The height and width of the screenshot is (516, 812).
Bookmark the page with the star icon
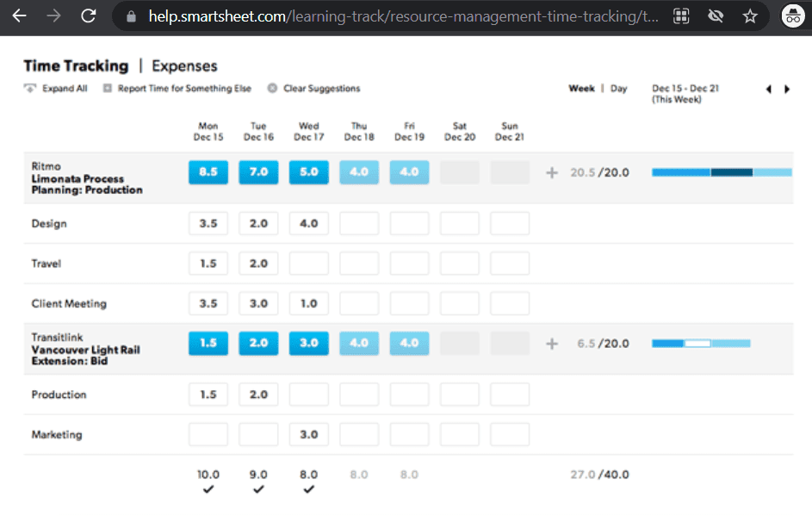click(750, 16)
